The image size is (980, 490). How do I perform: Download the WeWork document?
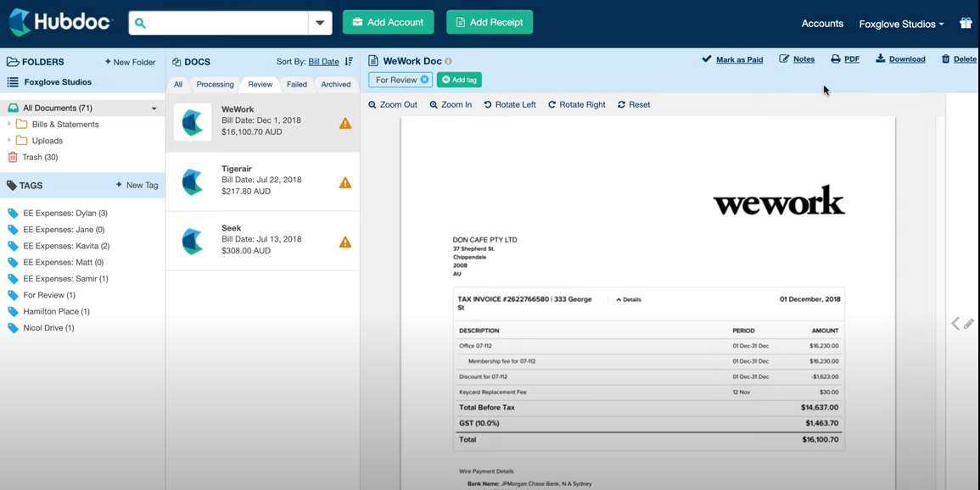[900, 59]
